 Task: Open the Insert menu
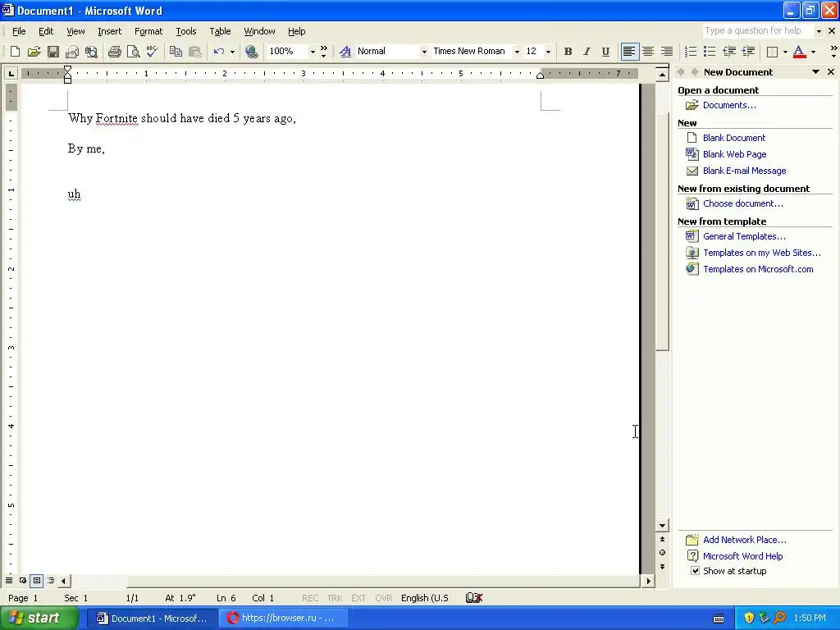point(109,31)
